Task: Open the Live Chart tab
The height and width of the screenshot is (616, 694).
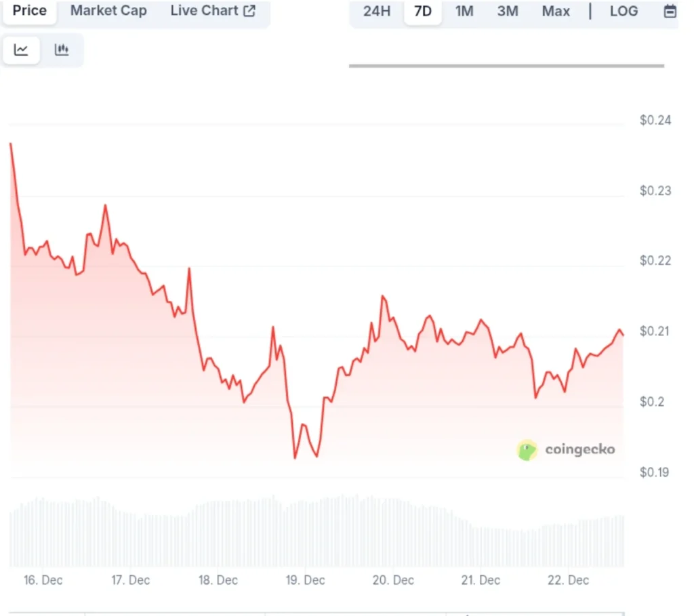Action: click(205, 10)
